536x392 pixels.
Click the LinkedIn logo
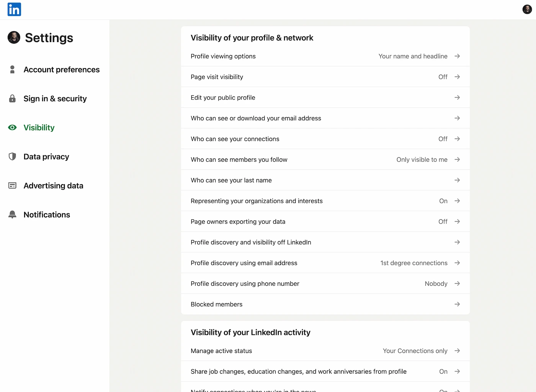click(x=14, y=9)
